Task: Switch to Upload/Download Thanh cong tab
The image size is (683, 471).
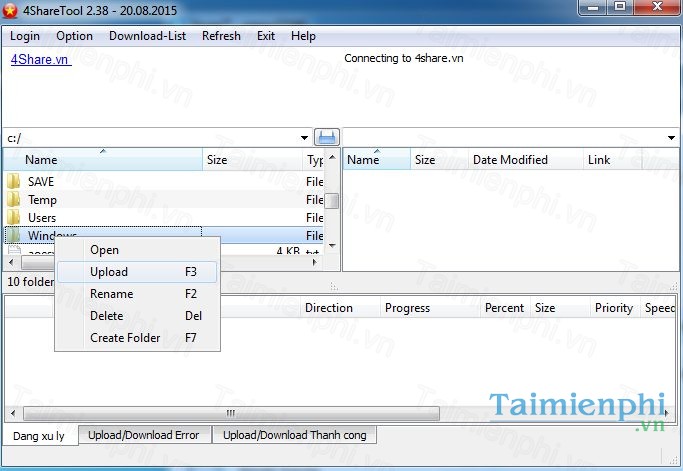Action: tap(294, 435)
